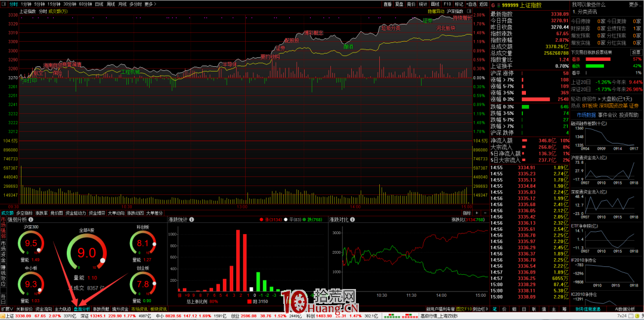This screenshot has height=320, width=644.
Task: Open 图文F10 in bottom bar
Action: click(x=463, y=309)
